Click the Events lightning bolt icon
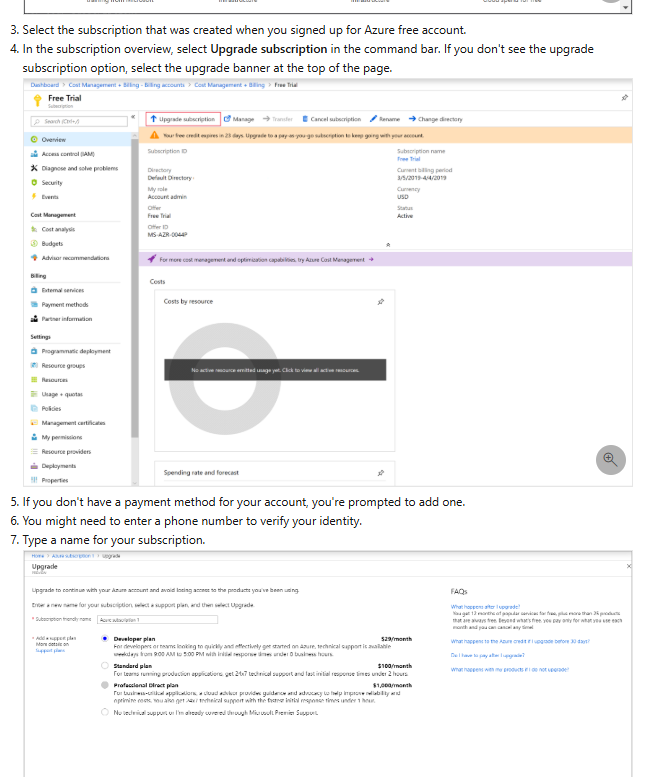 click(x=34, y=197)
